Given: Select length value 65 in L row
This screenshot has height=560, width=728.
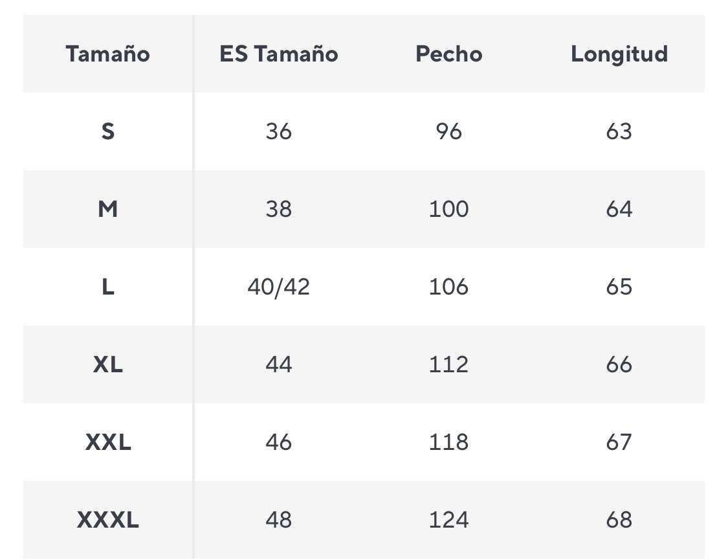Looking at the screenshot, I should (x=619, y=287).
